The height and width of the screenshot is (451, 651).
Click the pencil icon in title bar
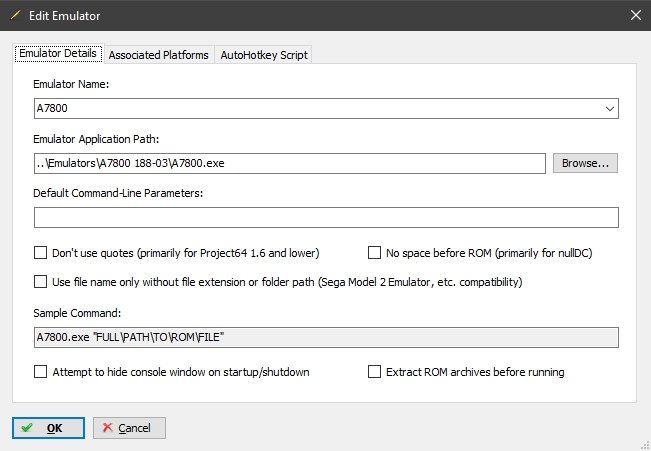[x=15, y=15]
